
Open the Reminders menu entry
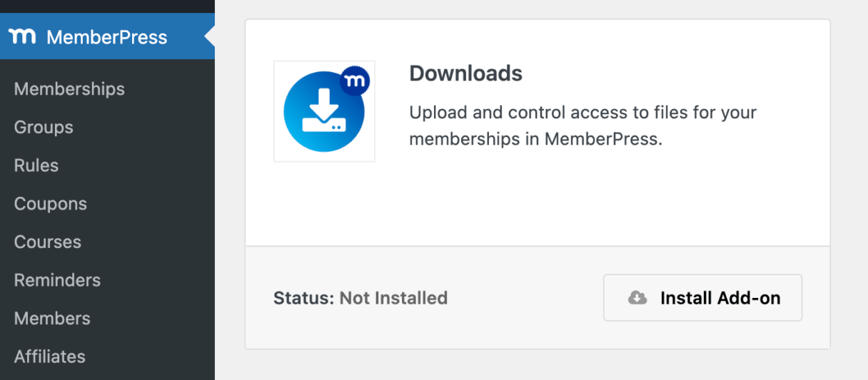[57, 280]
